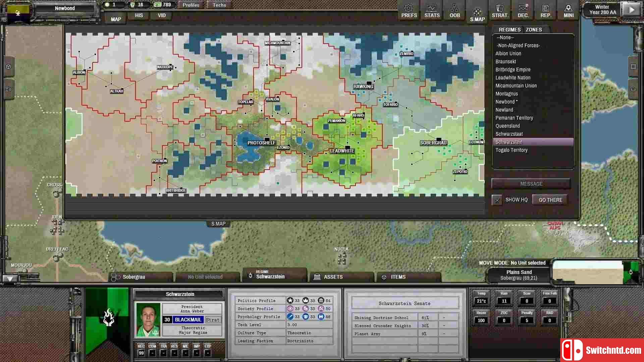The height and width of the screenshot is (362, 644).
Task: Select Queensland regime
Action: (x=533, y=126)
